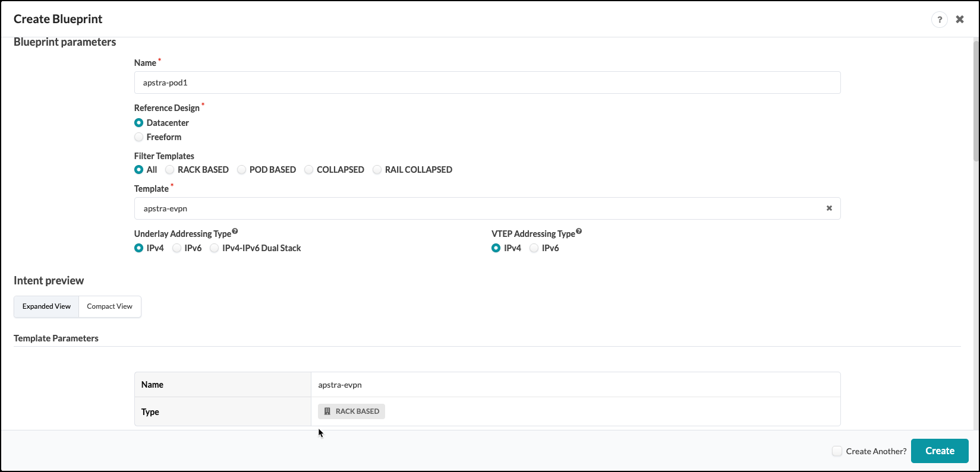This screenshot has width=980, height=472.
Task: Enable the Create Another checkbox
Action: pyautogui.click(x=837, y=451)
